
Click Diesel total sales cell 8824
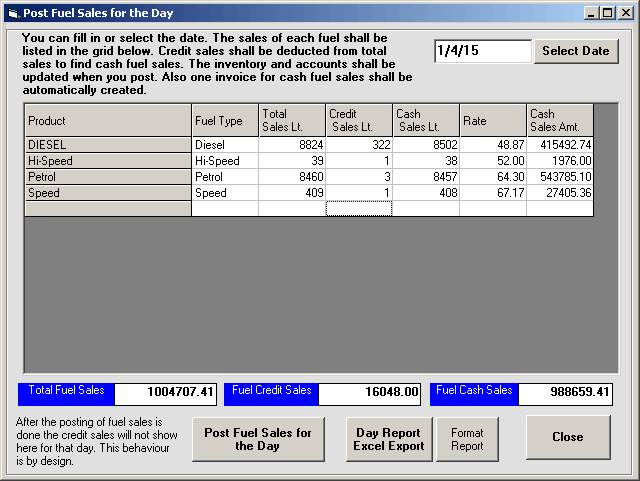point(292,145)
